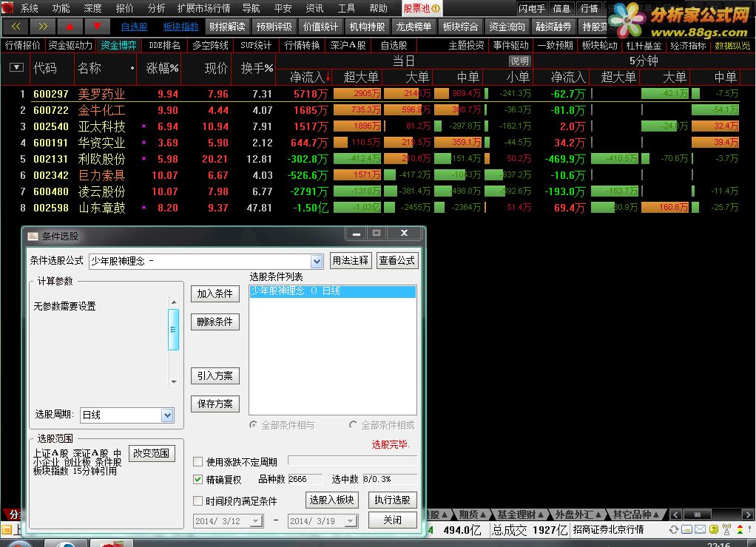The width and height of the screenshot is (756, 547).
Task: Switch to DDE排名 tab
Action: [x=164, y=45]
